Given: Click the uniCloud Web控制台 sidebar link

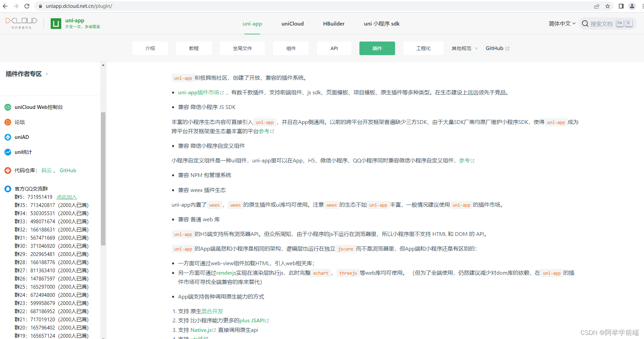Looking at the screenshot, I should [39, 107].
